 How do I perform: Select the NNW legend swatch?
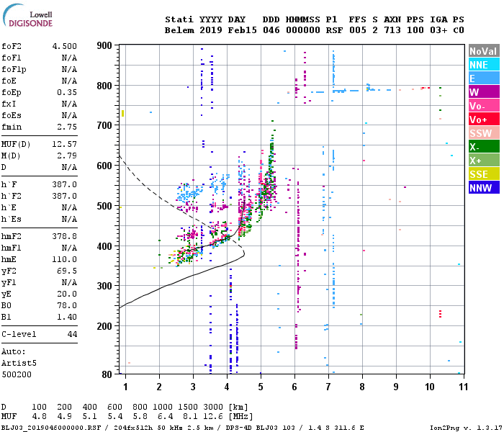click(x=484, y=187)
